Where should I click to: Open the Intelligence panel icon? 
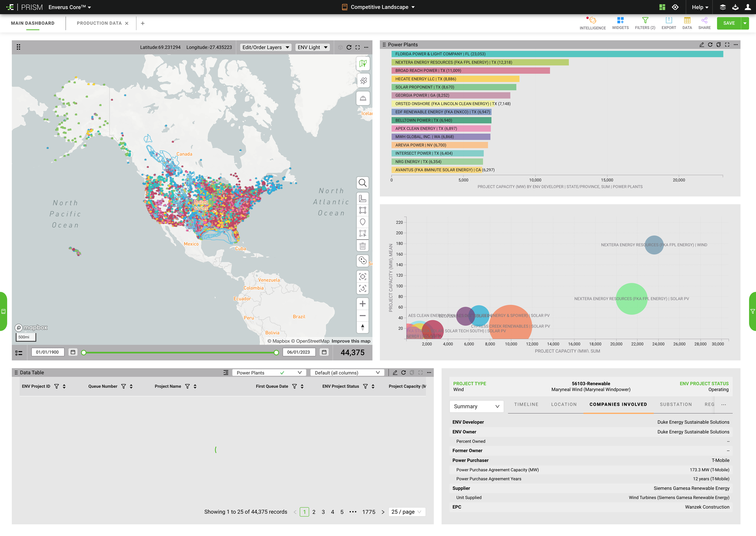click(592, 21)
